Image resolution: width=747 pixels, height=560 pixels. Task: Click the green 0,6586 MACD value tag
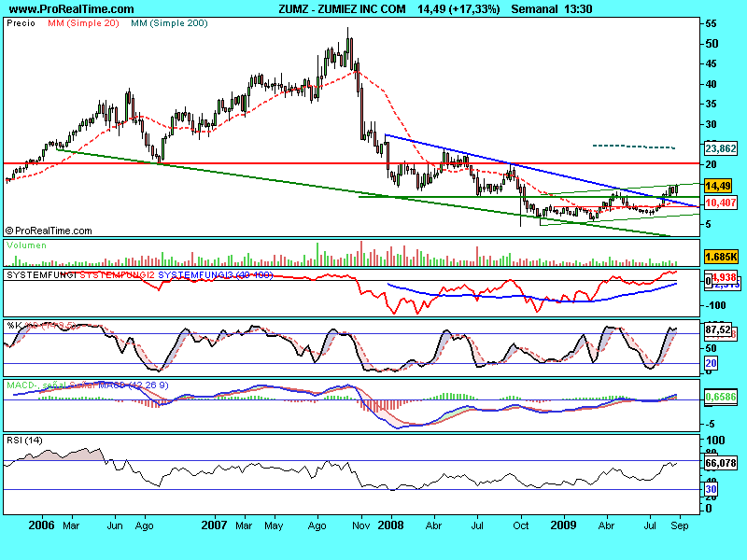click(x=720, y=397)
